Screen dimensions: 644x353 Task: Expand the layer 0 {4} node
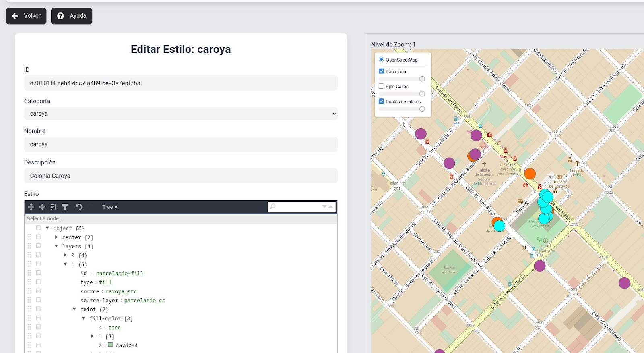65,255
